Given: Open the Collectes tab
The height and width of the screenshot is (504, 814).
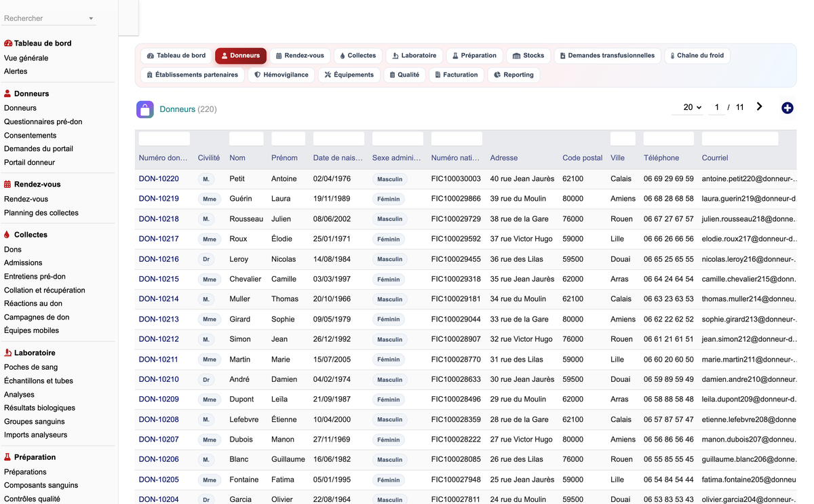Looking at the screenshot, I should click(357, 56).
